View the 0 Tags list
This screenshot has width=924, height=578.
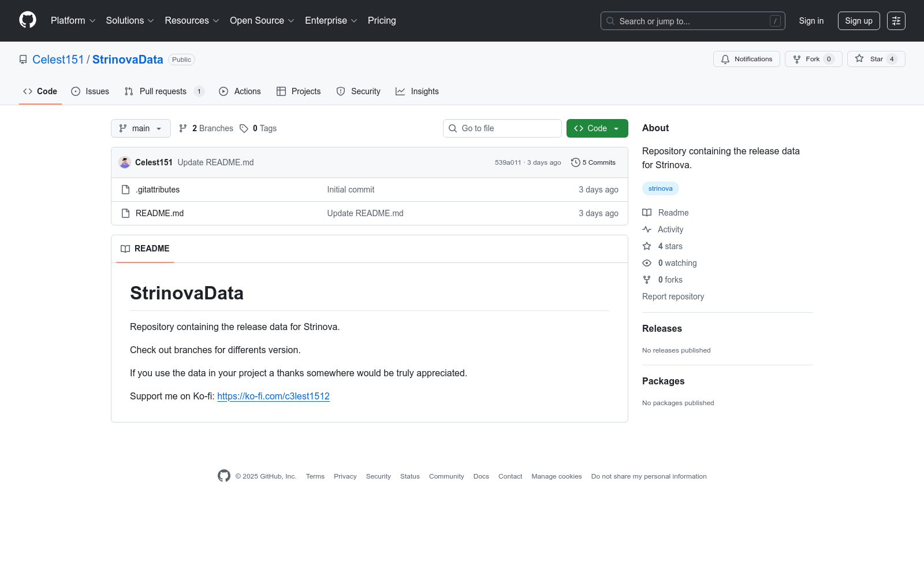[x=258, y=128]
